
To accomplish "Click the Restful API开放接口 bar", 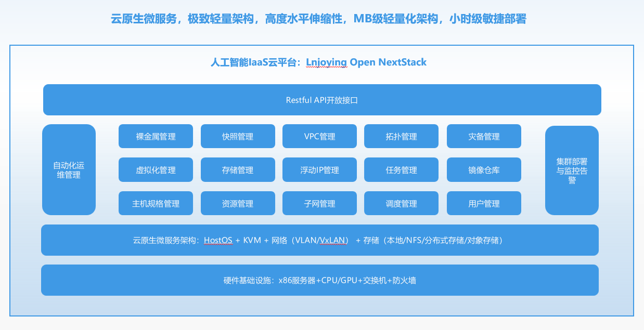I will click(x=322, y=100).
